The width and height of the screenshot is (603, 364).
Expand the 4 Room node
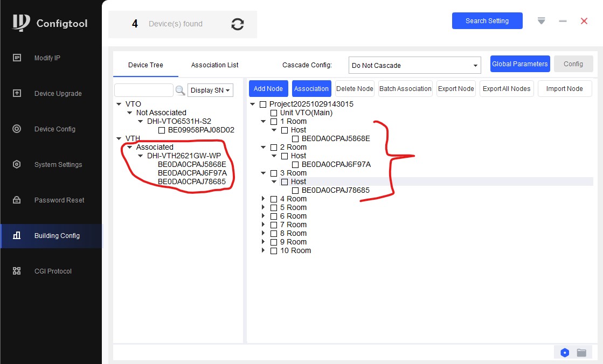[x=263, y=199]
